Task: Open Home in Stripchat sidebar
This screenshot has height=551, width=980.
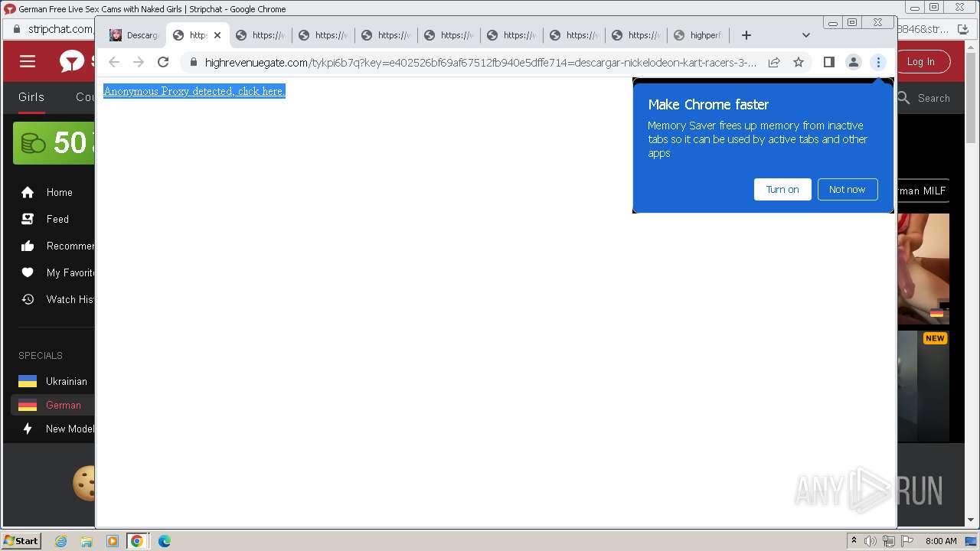Action: coord(48,192)
